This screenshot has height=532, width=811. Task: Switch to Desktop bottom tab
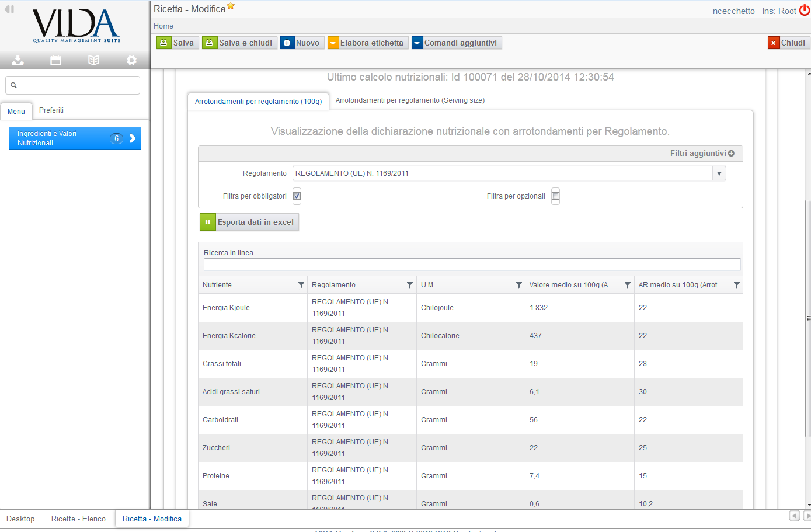20,519
